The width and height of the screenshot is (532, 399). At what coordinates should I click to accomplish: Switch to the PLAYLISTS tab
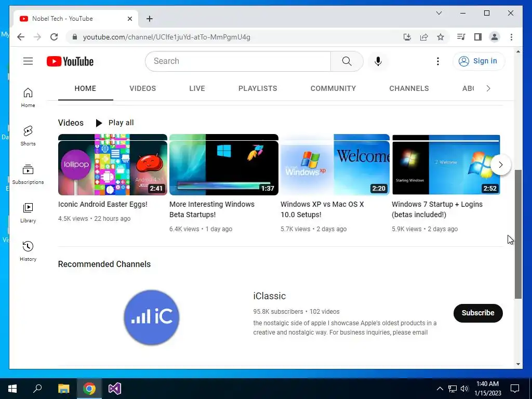[x=258, y=88]
